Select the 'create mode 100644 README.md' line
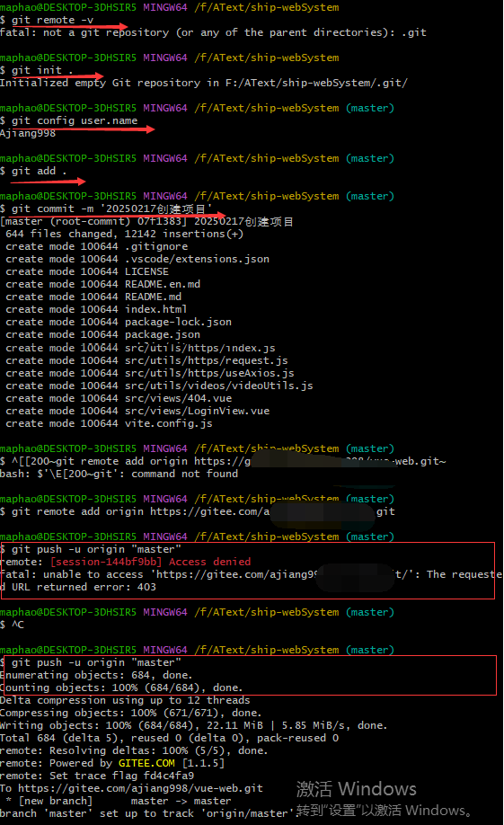 click(x=93, y=297)
